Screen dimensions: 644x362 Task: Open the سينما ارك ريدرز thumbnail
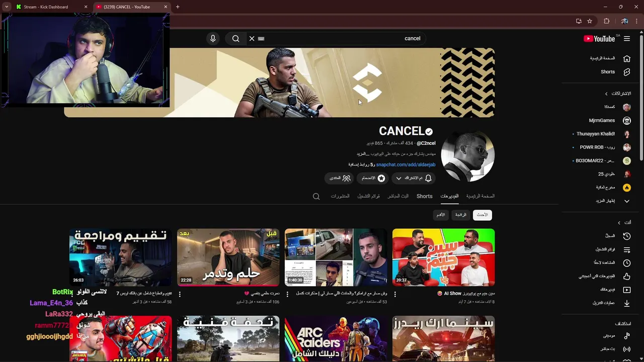coord(443,339)
